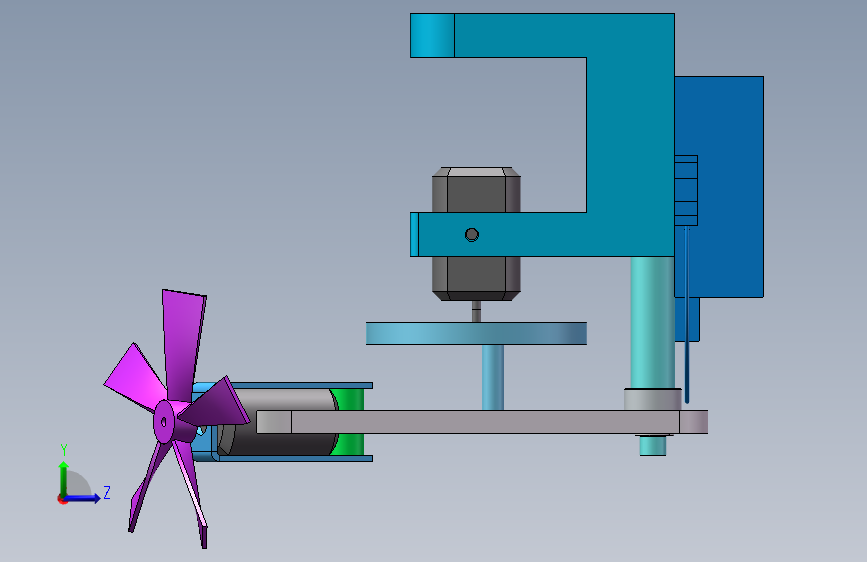
Task: Select the light blue circular disk
Action: [476, 334]
